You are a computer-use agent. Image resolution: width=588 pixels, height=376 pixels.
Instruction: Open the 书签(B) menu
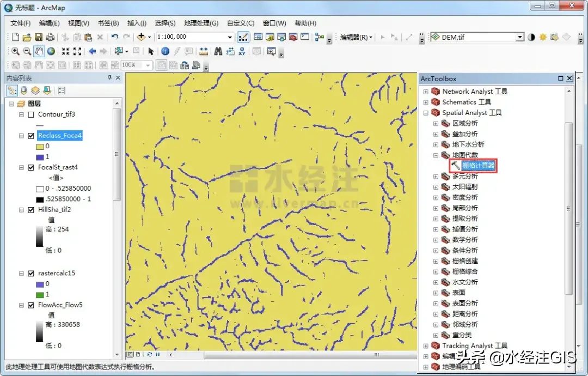tap(108, 23)
